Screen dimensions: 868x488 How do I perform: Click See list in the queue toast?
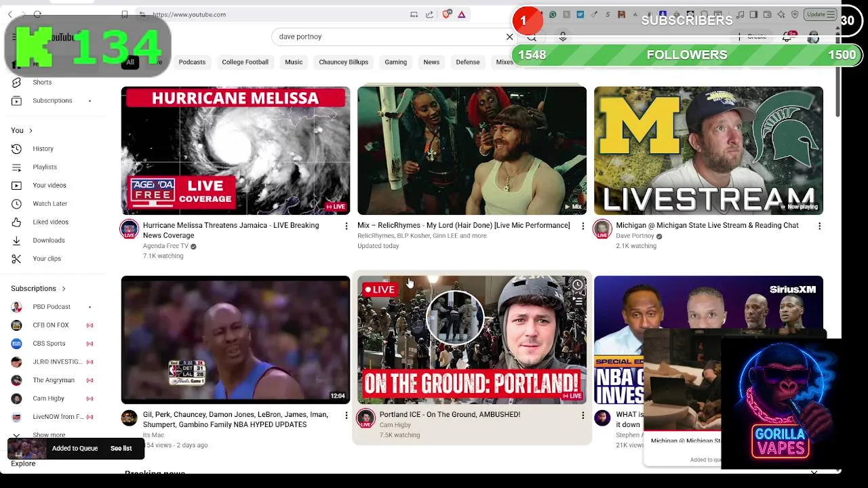pos(121,449)
